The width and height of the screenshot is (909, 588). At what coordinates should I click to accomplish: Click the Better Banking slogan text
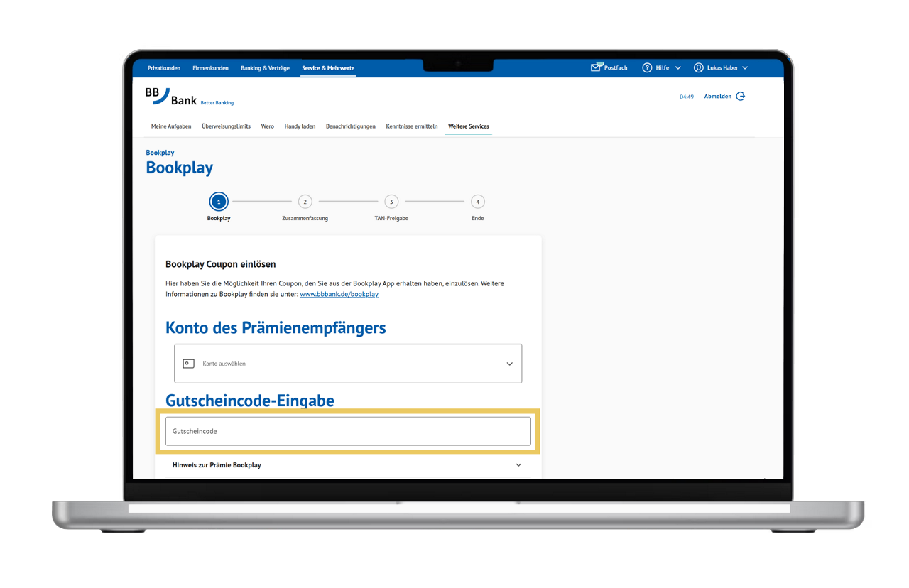pos(217,103)
